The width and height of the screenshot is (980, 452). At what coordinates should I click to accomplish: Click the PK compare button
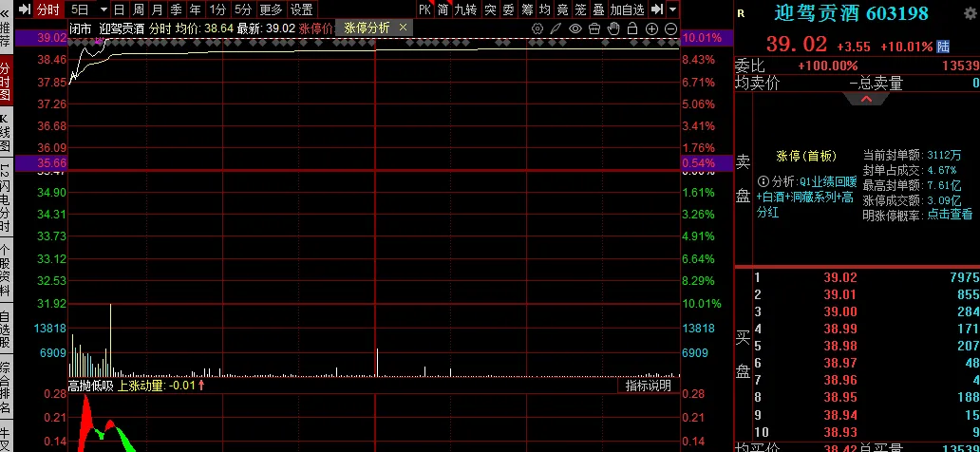[425, 9]
